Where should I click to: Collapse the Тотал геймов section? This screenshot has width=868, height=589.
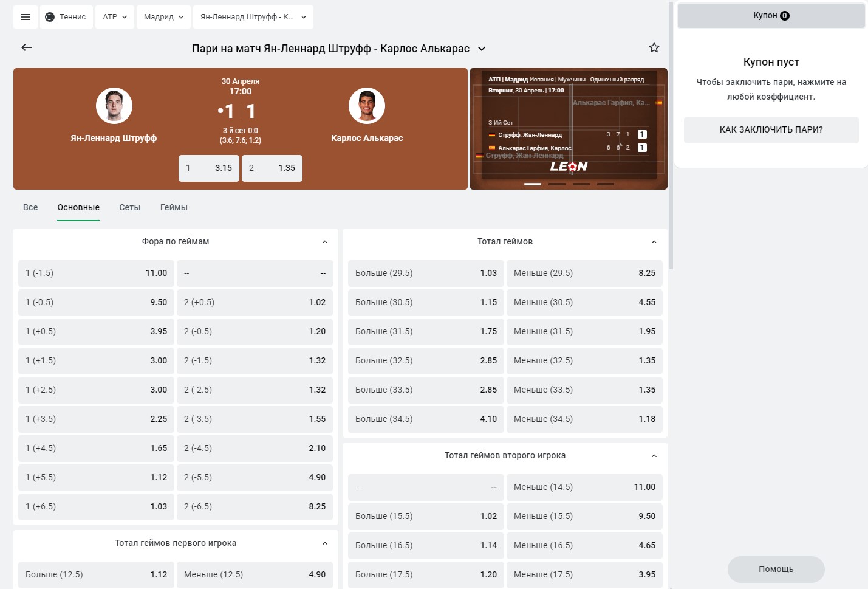[654, 242]
